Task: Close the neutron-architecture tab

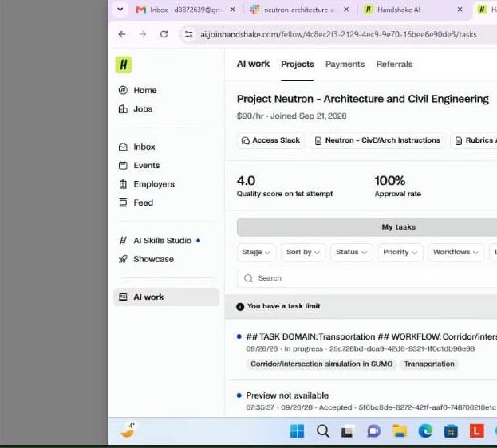Action: pos(346,10)
